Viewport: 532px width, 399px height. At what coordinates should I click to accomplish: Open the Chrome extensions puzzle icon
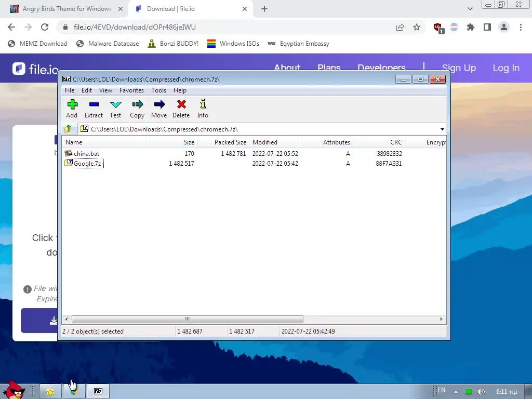click(x=471, y=27)
